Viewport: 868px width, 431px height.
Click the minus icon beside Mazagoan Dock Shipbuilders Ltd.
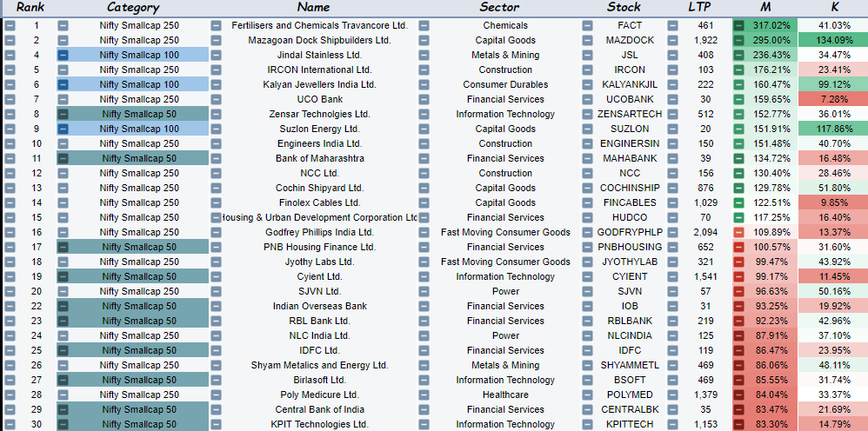pos(216,40)
